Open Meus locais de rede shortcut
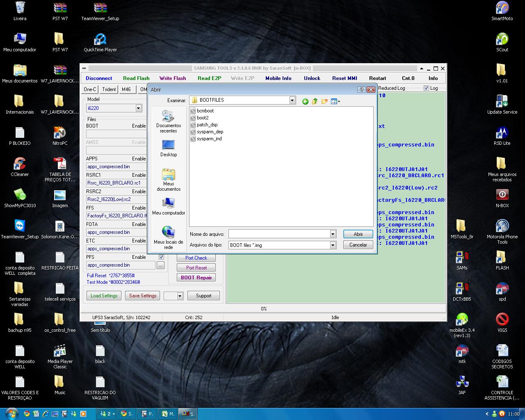The image size is (525, 420). (169, 237)
